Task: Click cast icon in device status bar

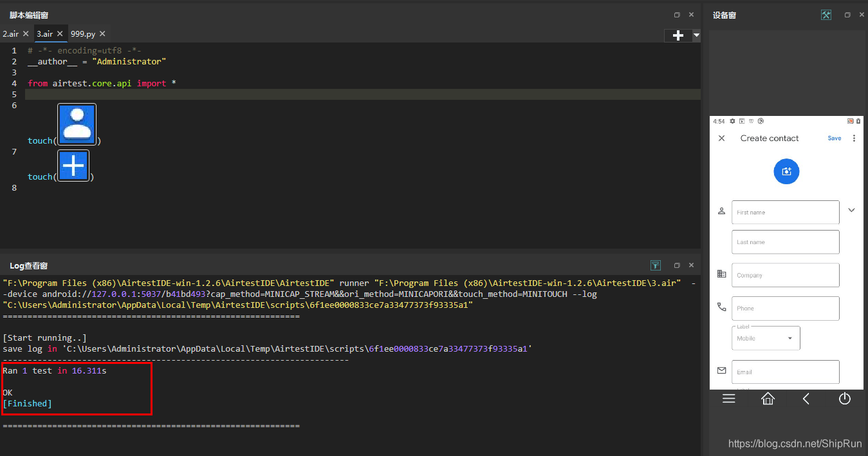Action: click(850, 121)
